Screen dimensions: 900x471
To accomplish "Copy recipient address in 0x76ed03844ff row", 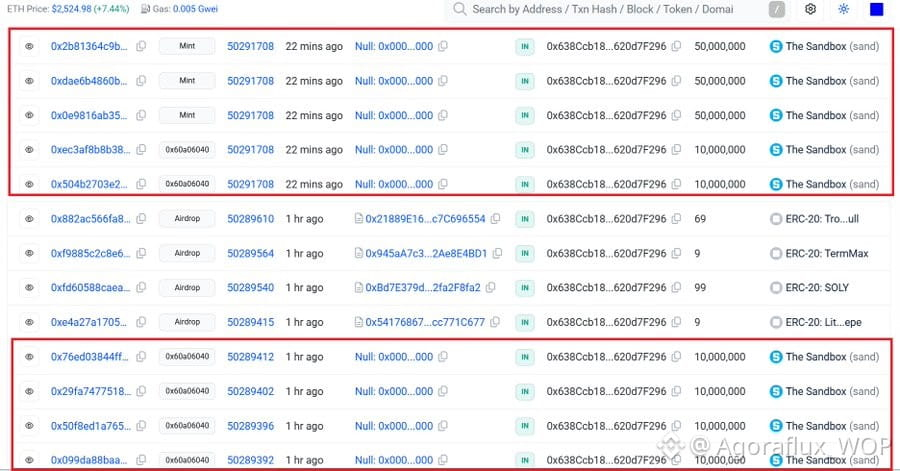I will tap(676, 357).
